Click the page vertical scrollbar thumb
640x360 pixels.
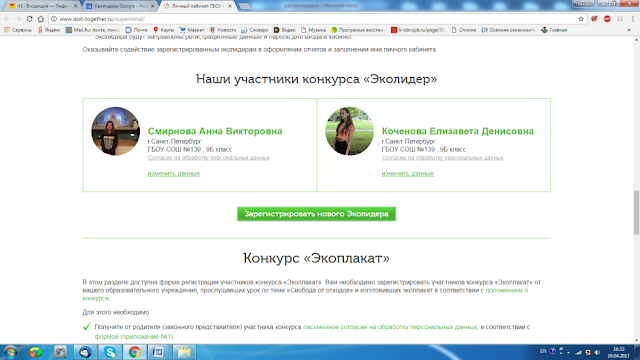point(636,213)
